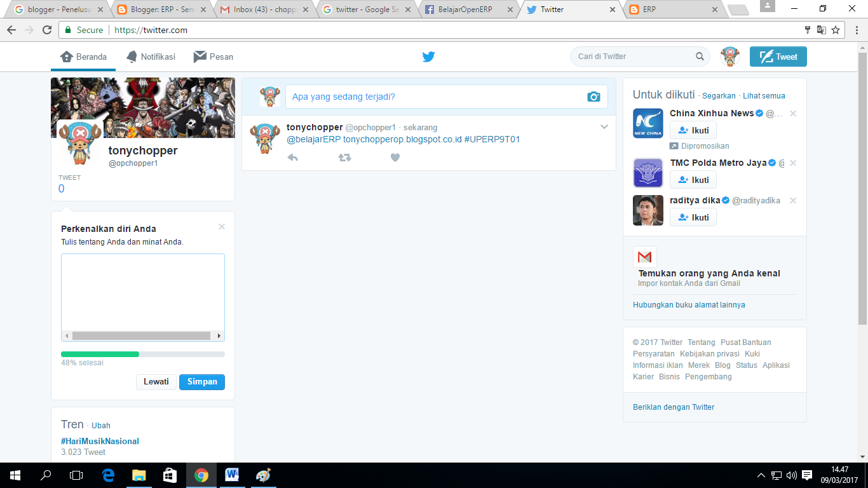Open profile avatar menu in top bar

pos(729,57)
